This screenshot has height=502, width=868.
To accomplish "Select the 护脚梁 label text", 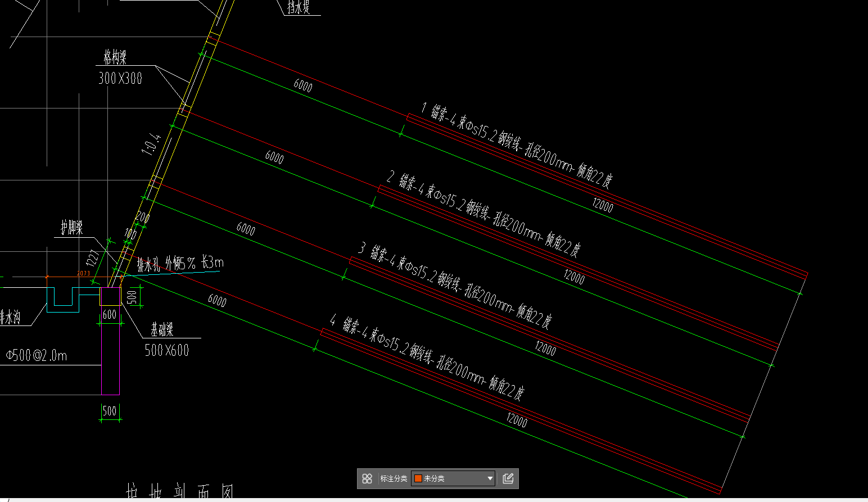I will coord(72,228).
